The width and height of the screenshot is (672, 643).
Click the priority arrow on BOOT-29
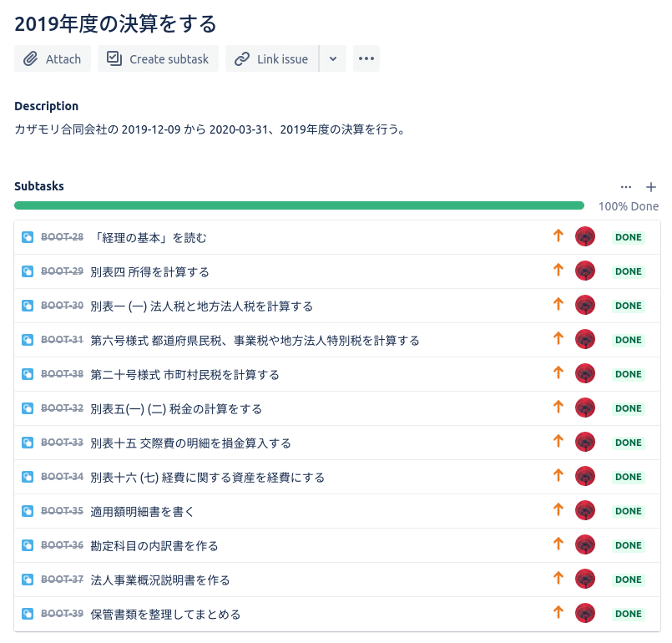coord(558,271)
